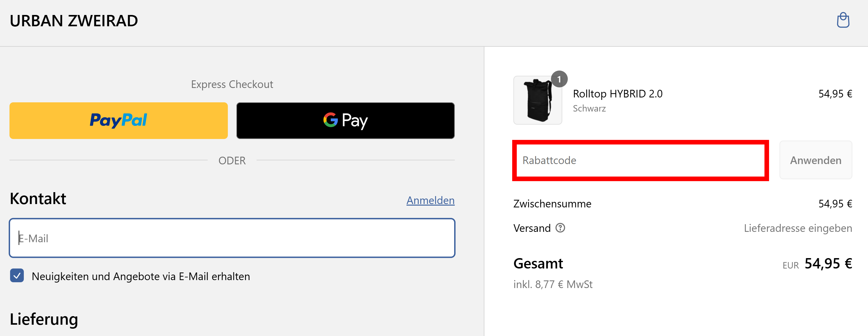Uncheck Neuigkeiten und Angebote via E-Mail checkbox

click(x=17, y=276)
